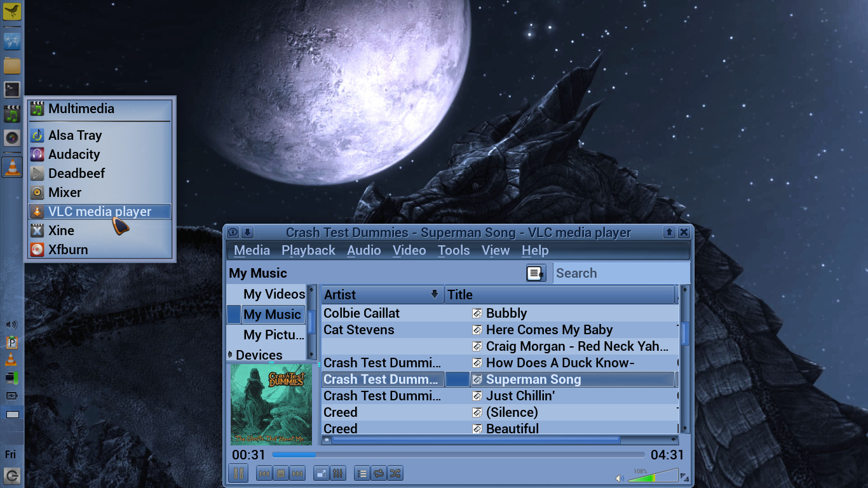Launch Xine from Multimedia menu

pyautogui.click(x=100, y=231)
